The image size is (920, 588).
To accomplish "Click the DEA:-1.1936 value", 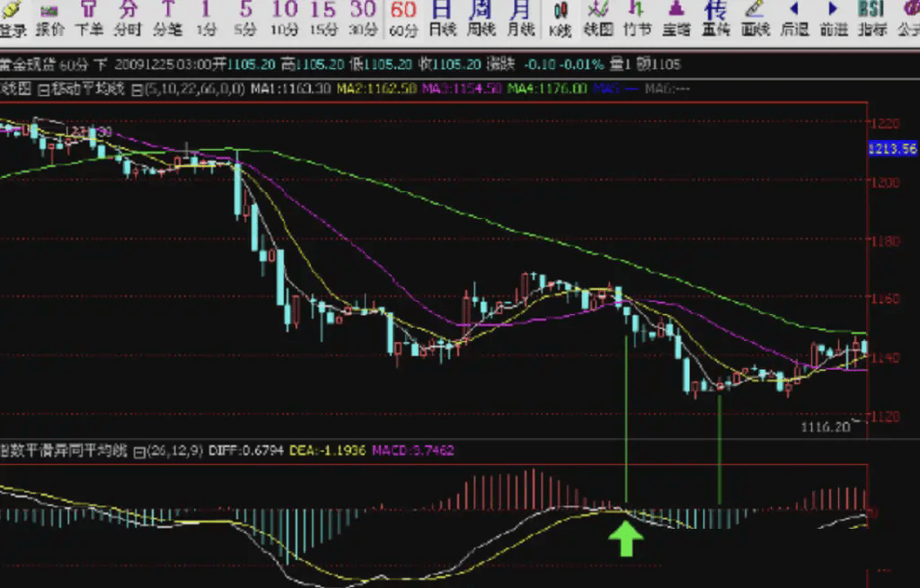I will coord(327,451).
